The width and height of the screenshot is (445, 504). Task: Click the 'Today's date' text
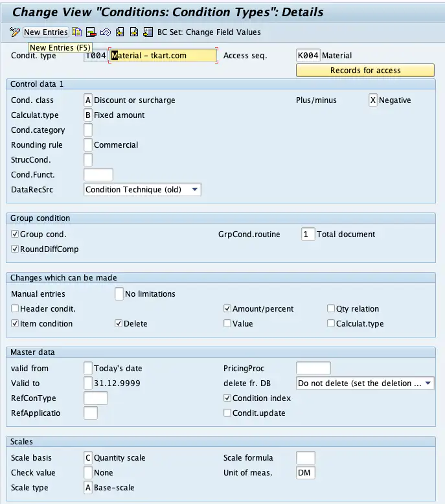tap(118, 369)
